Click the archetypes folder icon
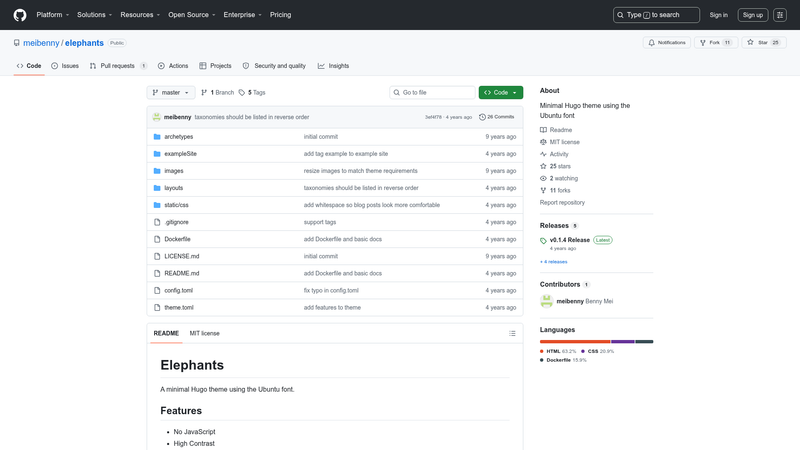The width and height of the screenshot is (800, 450). pyautogui.click(x=157, y=137)
